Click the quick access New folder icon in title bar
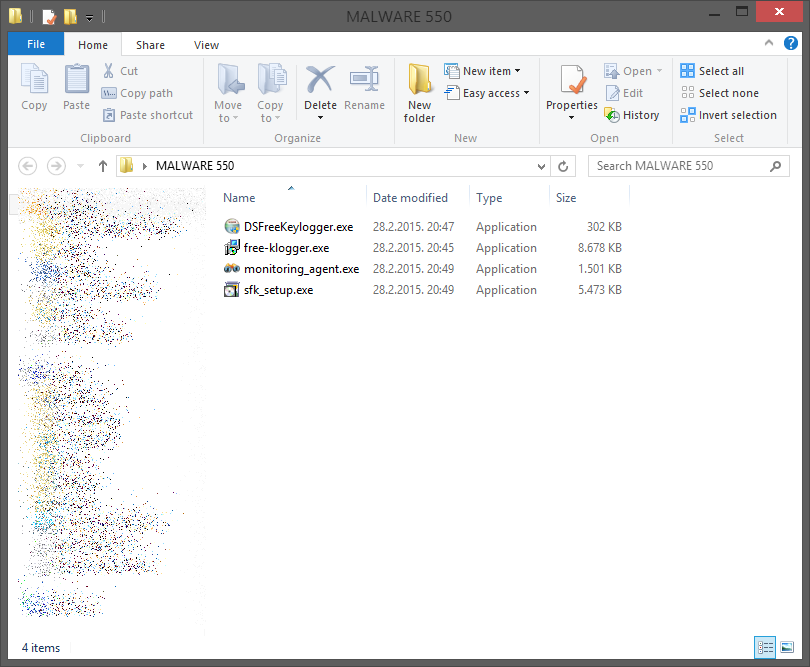 (70, 17)
